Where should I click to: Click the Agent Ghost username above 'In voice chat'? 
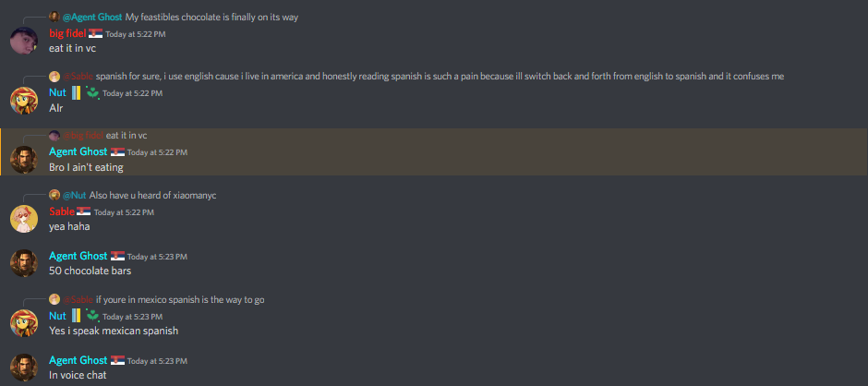(x=78, y=360)
